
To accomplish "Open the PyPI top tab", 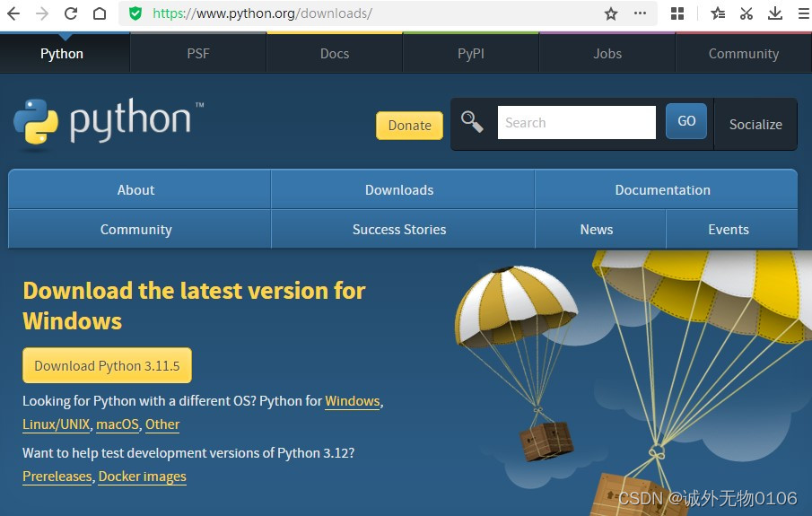I will coord(471,54).
